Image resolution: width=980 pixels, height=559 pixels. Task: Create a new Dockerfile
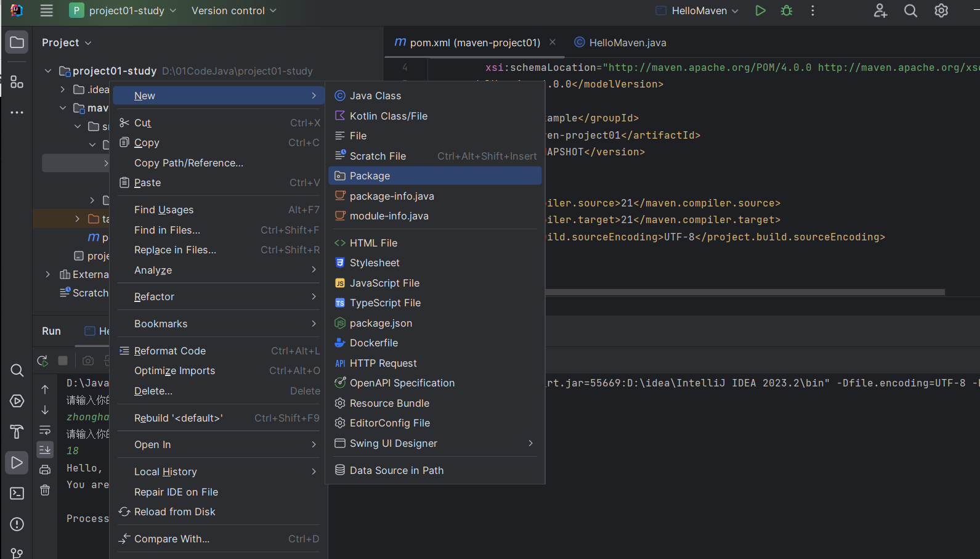coord(435,343)
